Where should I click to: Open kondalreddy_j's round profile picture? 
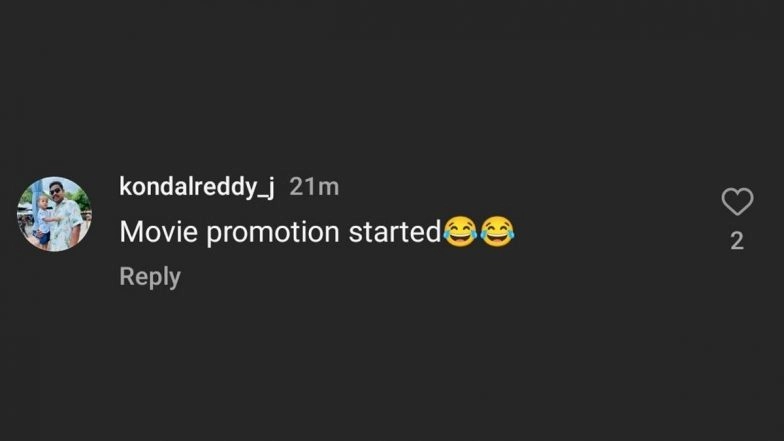pos(55,214)
